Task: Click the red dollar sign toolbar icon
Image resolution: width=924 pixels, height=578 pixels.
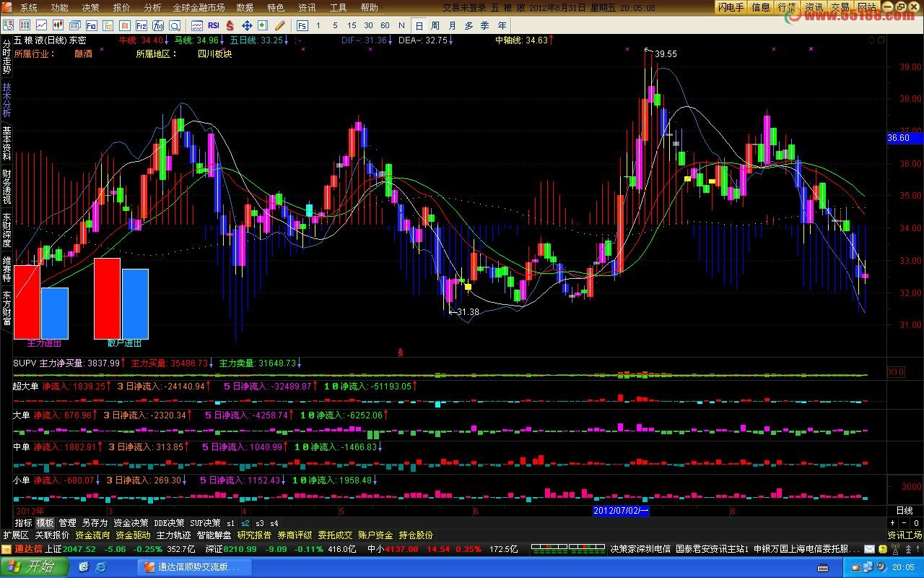Action: point(230,25)
